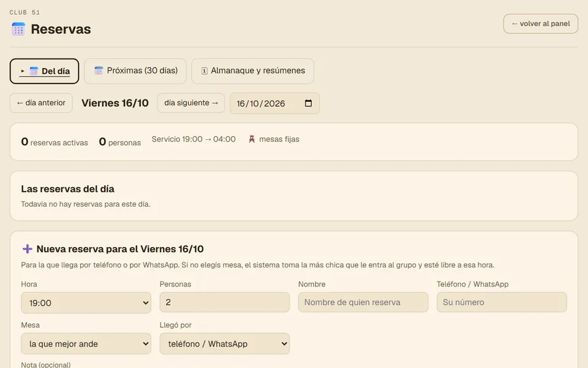Click the chair icon beside mesas fijas
The image size is (588, 368).
[252, 139]
